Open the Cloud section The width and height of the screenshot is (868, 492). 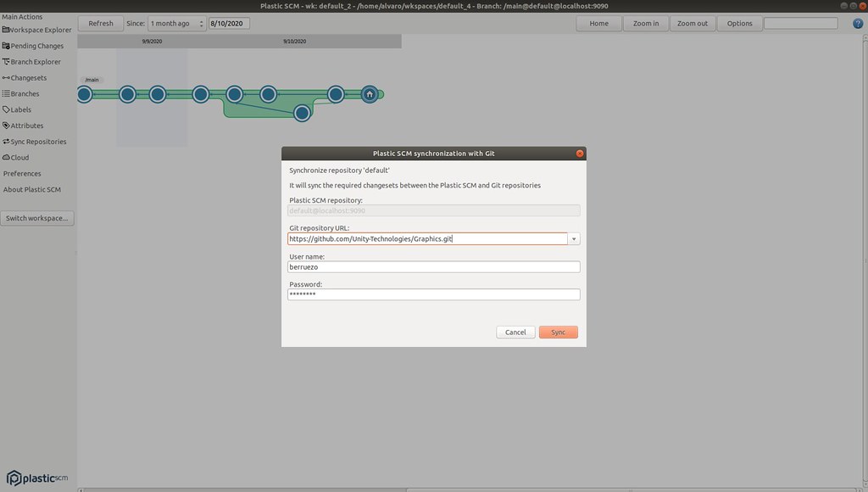pos(18,157)
